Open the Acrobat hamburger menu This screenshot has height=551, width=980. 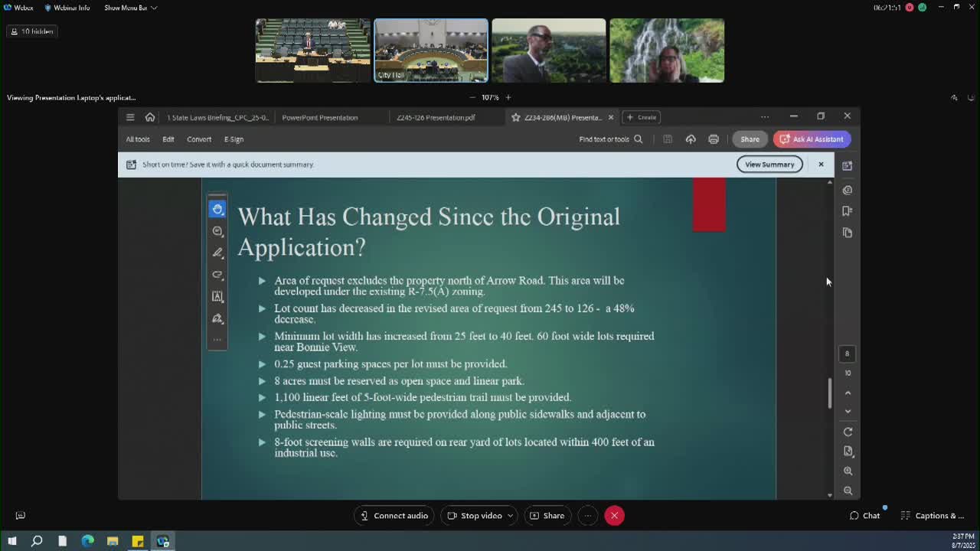tap(130, 117)
